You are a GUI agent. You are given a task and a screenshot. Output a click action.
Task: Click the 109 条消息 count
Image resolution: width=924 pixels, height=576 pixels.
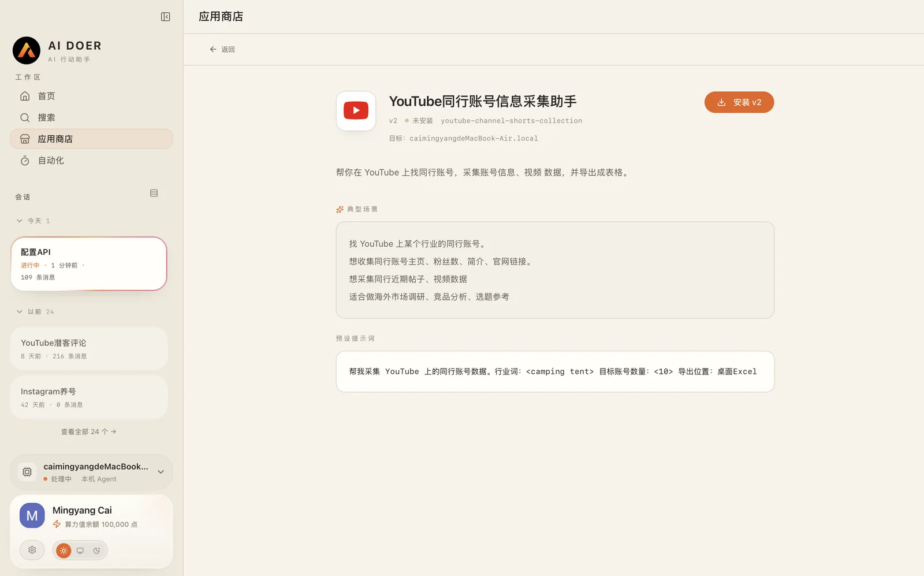coord(38,277)
